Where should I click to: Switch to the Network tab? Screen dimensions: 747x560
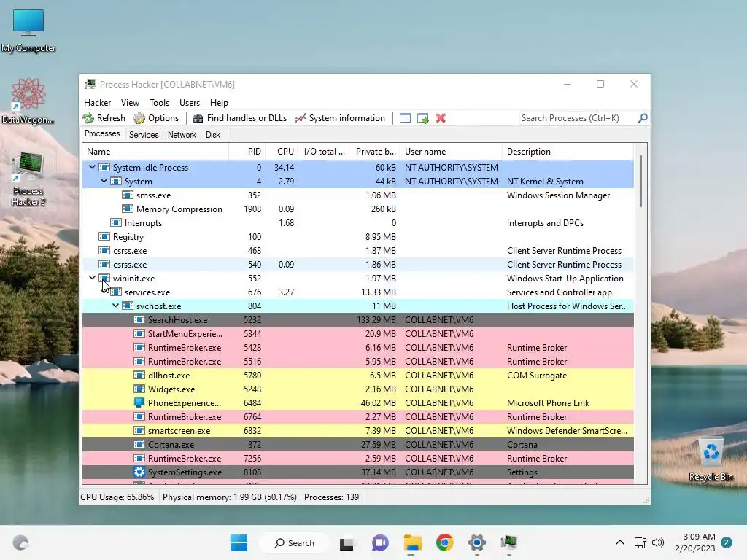coord(182,135)
